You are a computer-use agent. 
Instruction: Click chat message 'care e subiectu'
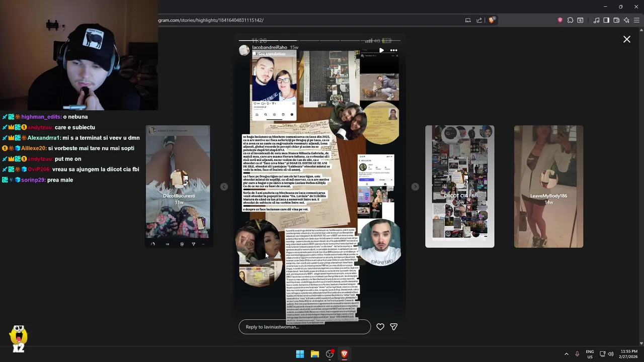[75, 127]
